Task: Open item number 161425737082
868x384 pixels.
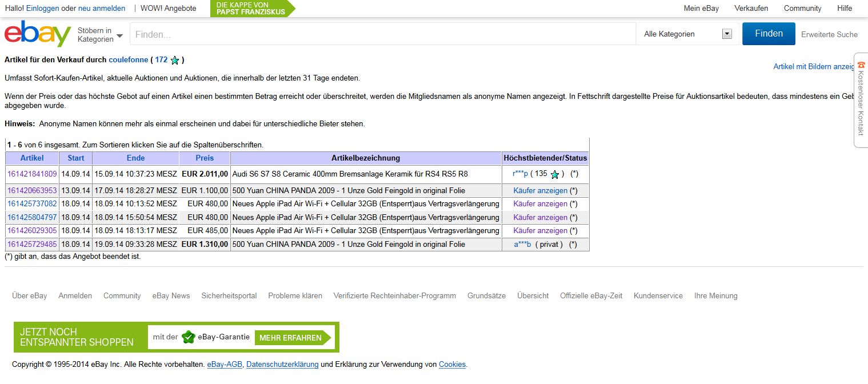Action: click(32, 203)
